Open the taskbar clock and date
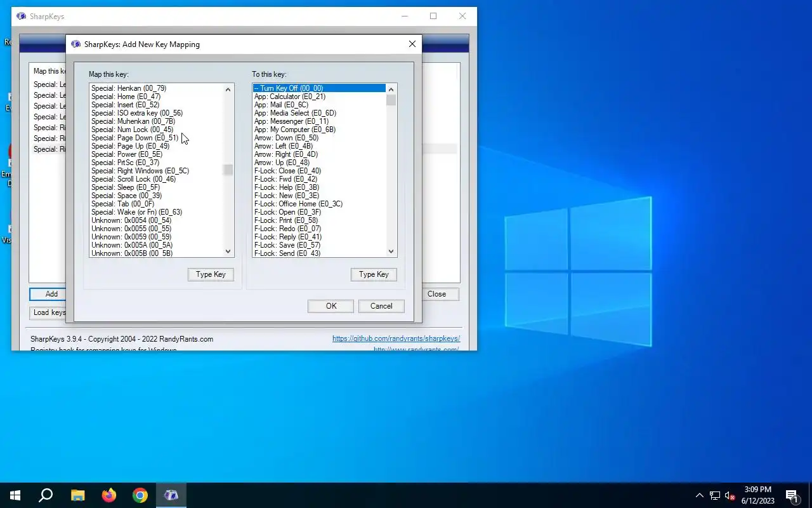The height and width of the screenshot is (508, 812). [758, 495]
